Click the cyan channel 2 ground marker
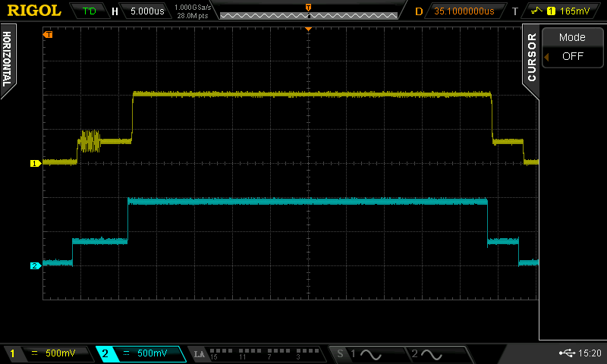607x364 pixels. 34,265
